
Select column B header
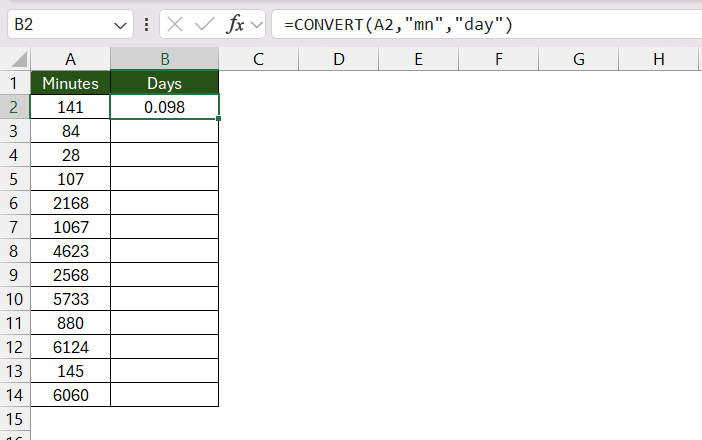click(165, 59)
